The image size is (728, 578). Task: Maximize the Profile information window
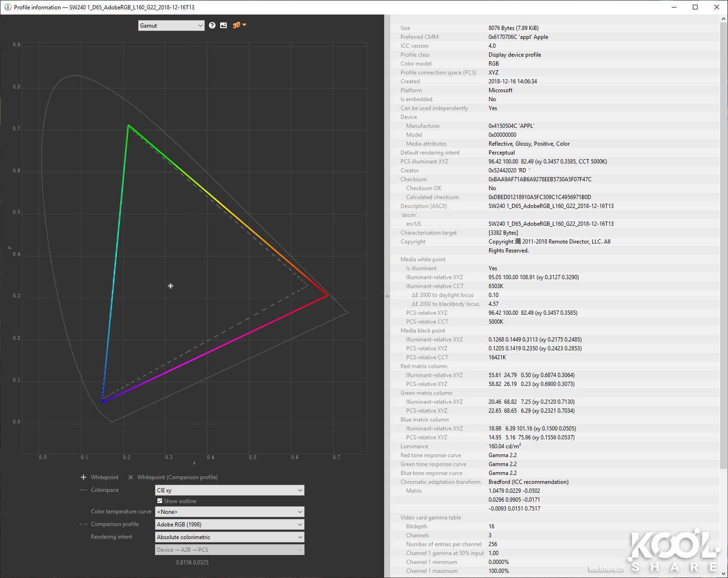tap(695, 7)
